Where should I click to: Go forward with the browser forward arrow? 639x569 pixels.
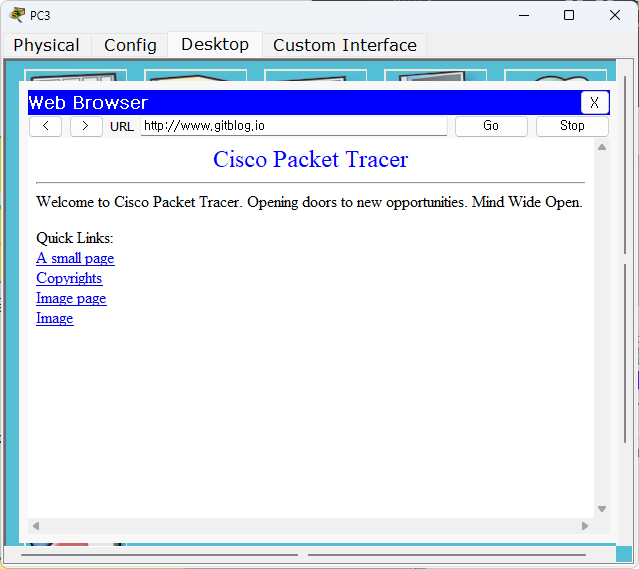86,126
